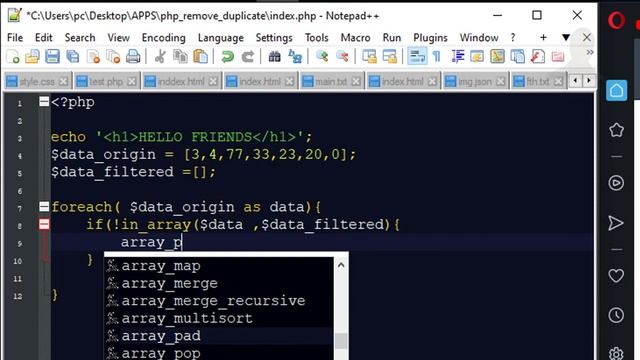
Task: Collapse the fold marker at line 1
Action: tap(44, 101)
